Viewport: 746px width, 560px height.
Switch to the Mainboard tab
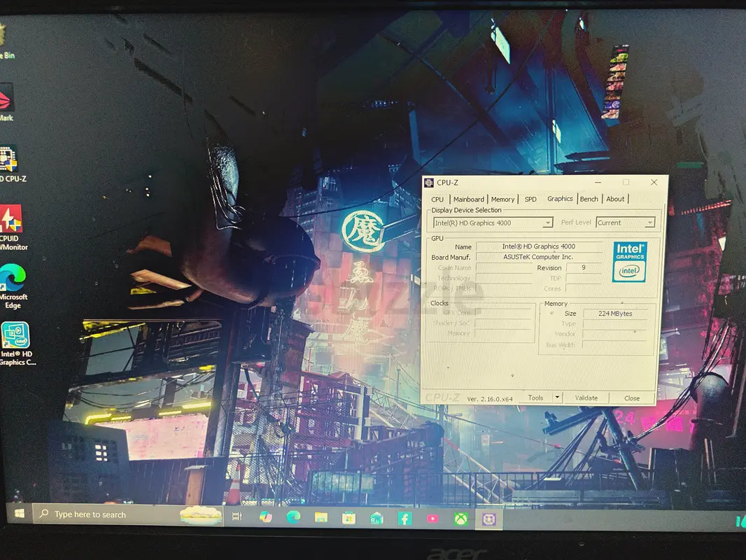tap(469, 199)
